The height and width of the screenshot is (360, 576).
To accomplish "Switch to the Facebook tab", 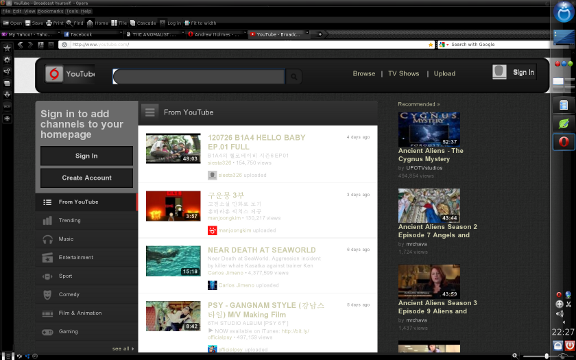I will pos(92,34).
